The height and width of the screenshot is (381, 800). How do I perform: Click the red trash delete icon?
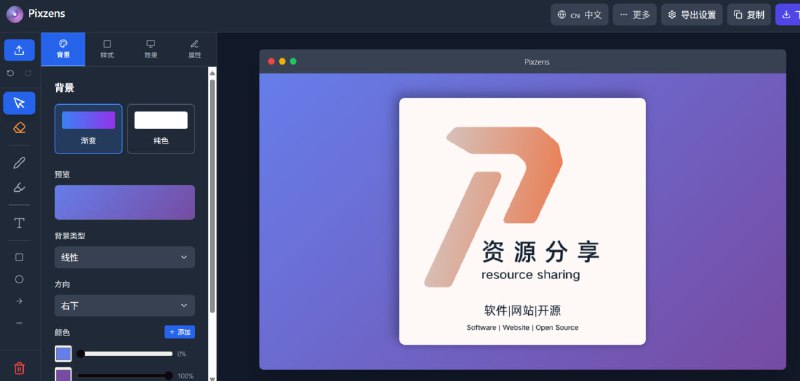[x=19, y=368]
